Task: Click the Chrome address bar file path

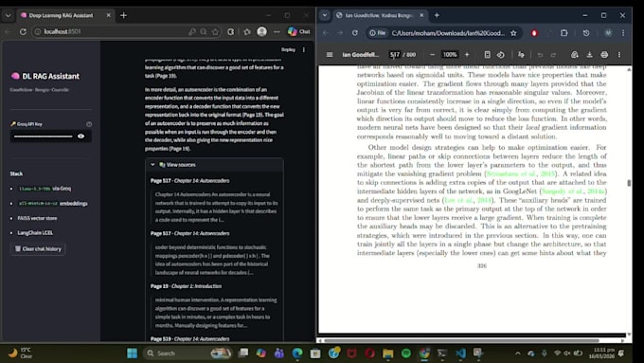Action: click(448, 33)
